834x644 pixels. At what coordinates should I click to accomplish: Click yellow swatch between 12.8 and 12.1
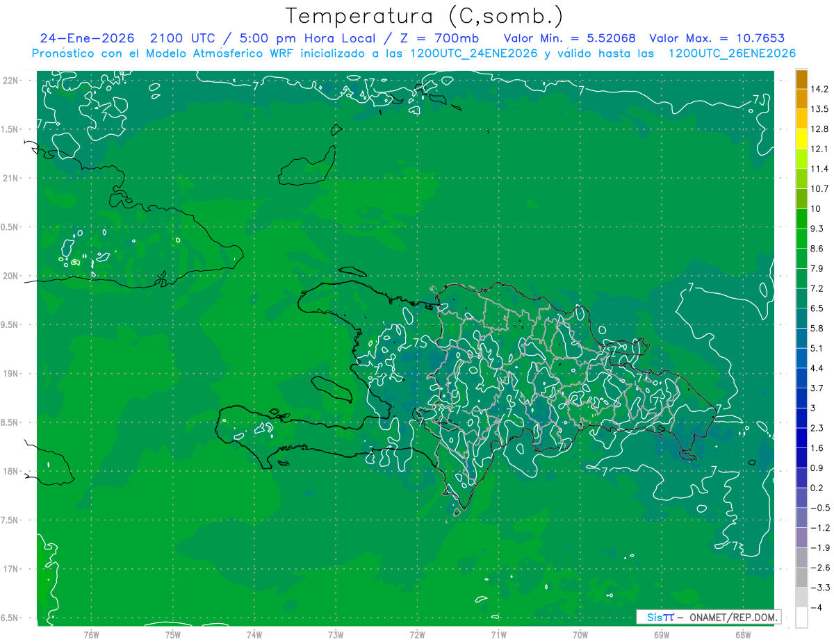(801, 139)
